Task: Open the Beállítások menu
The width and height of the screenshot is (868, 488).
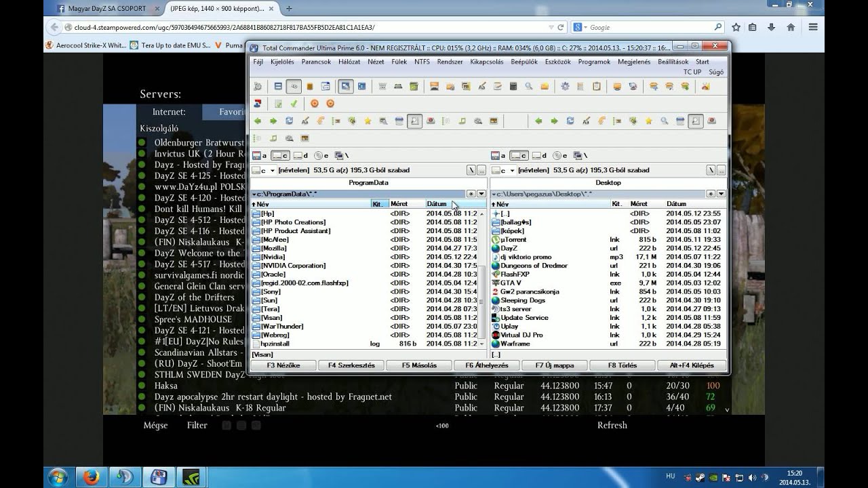Action: point(673,62)
